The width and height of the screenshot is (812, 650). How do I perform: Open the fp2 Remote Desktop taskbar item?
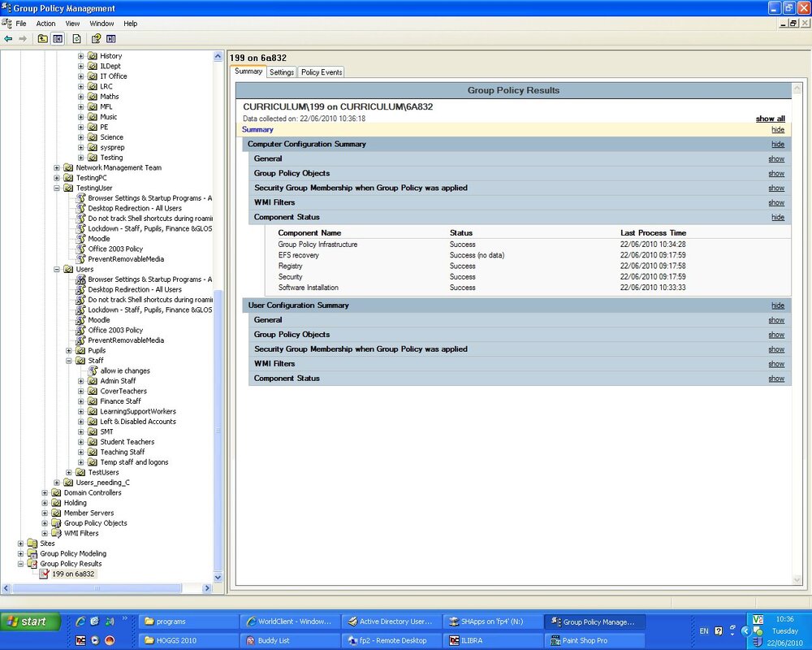(x=391, y=641)
